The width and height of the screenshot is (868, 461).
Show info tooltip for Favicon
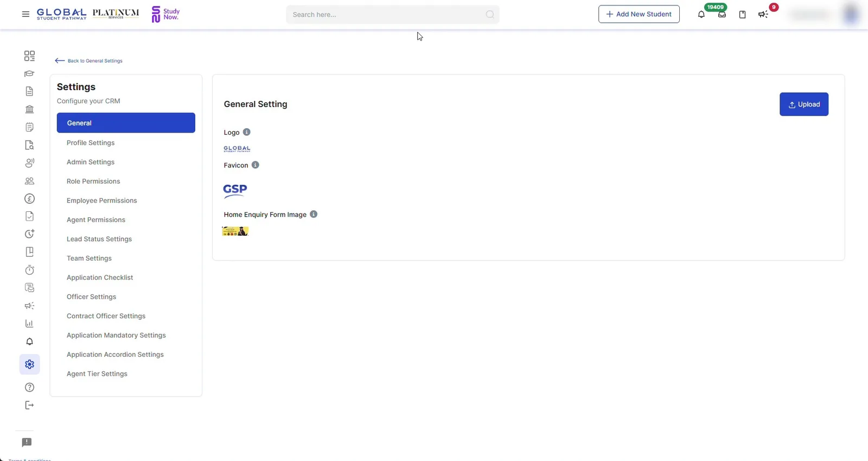(255, 165)
